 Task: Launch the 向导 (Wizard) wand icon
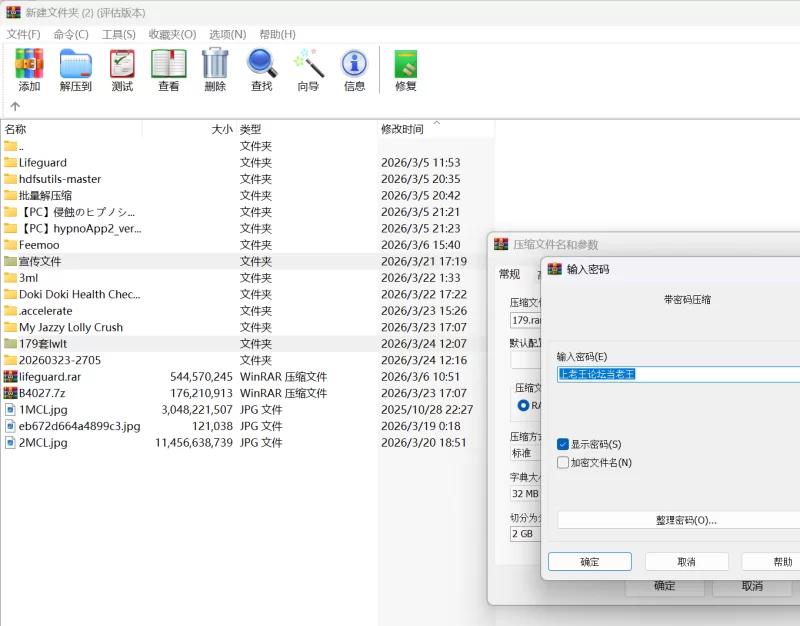tap(308, 69)
